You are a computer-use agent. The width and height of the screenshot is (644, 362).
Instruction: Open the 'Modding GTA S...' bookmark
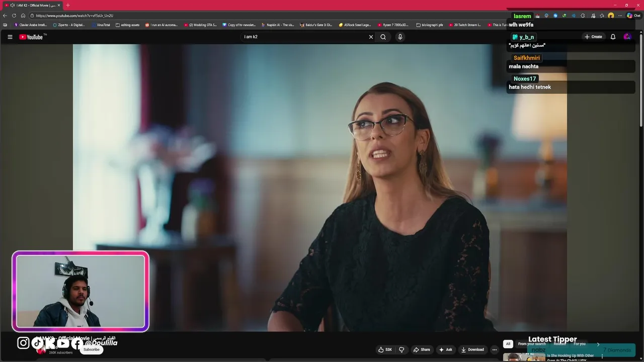(x=200, y=25)
